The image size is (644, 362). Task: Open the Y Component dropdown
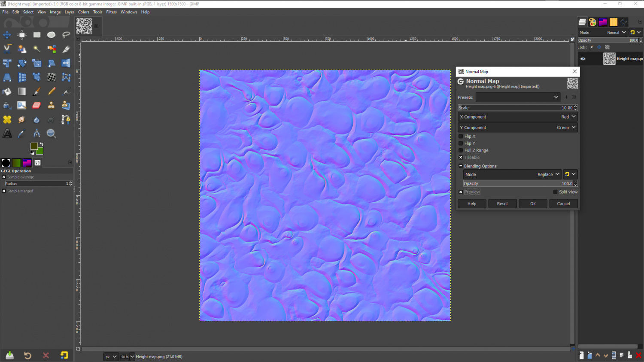[x=518, y=128]
